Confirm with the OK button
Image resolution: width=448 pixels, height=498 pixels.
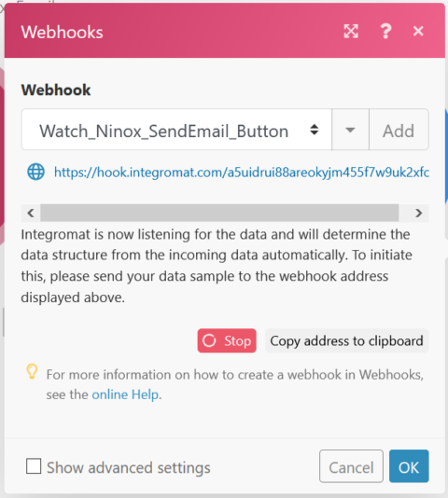(409, 466)
